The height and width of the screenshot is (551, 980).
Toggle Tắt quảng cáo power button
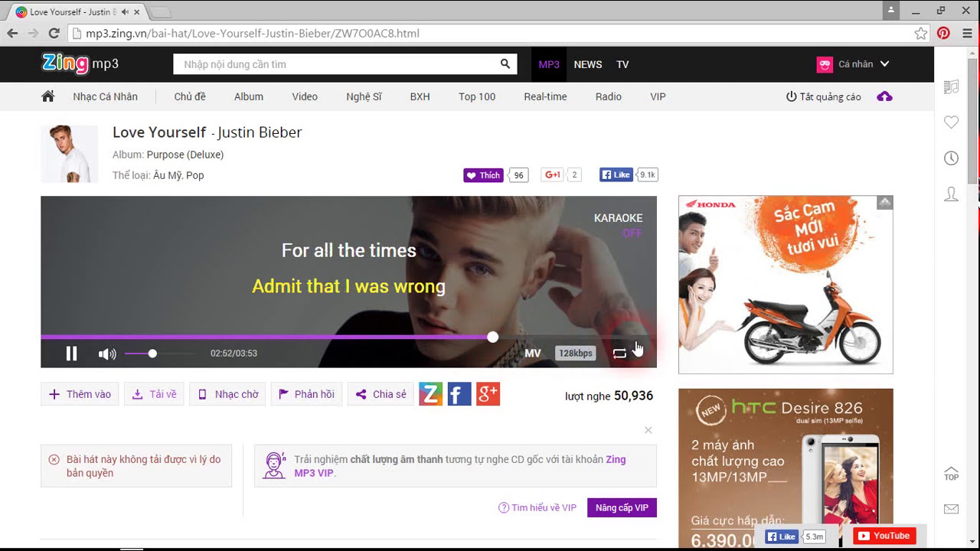point(824,96)
